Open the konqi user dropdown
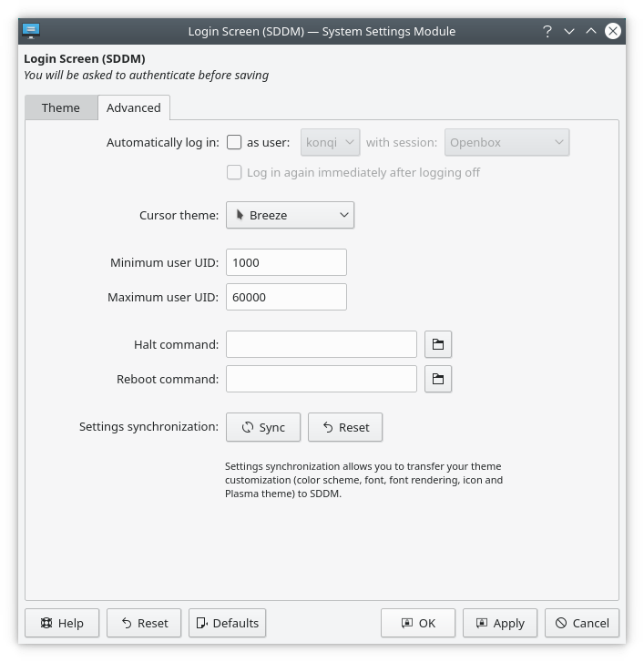 point(331,142)
